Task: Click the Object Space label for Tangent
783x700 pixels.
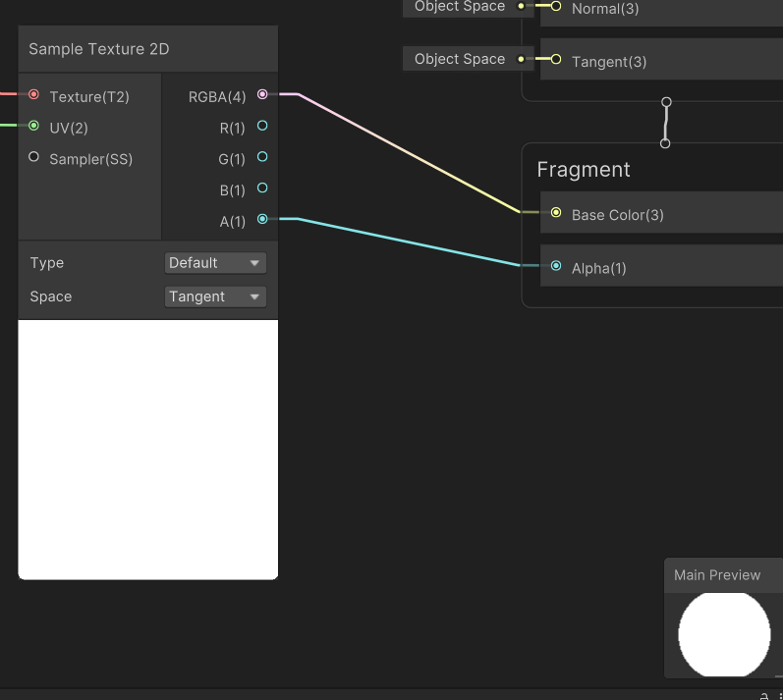Action: point(460,59)
